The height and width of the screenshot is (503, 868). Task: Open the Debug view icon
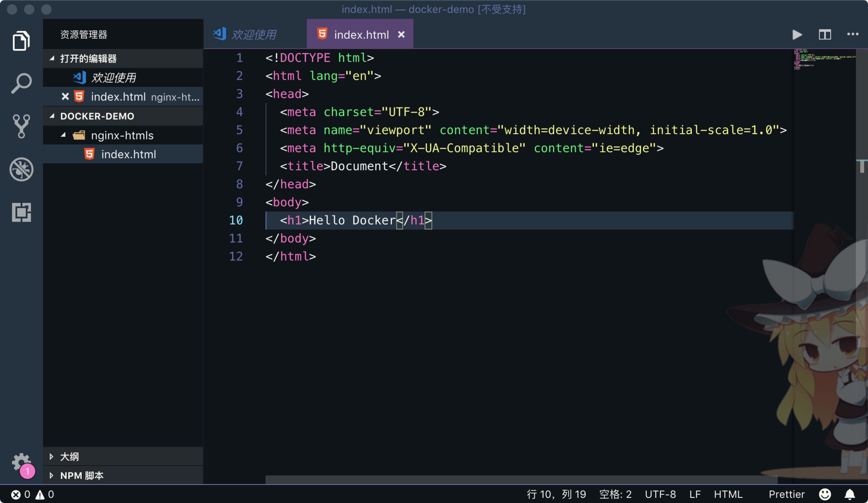point(21,169)
